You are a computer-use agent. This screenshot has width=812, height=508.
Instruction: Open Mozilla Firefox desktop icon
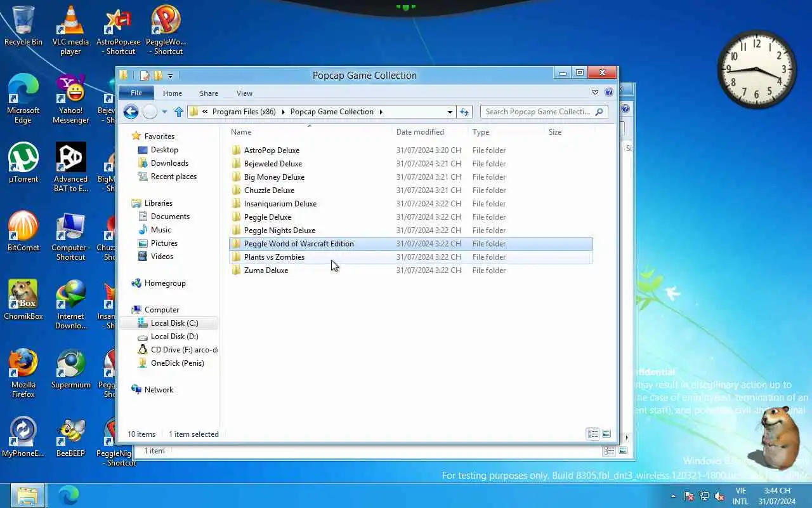pos(23,373)
